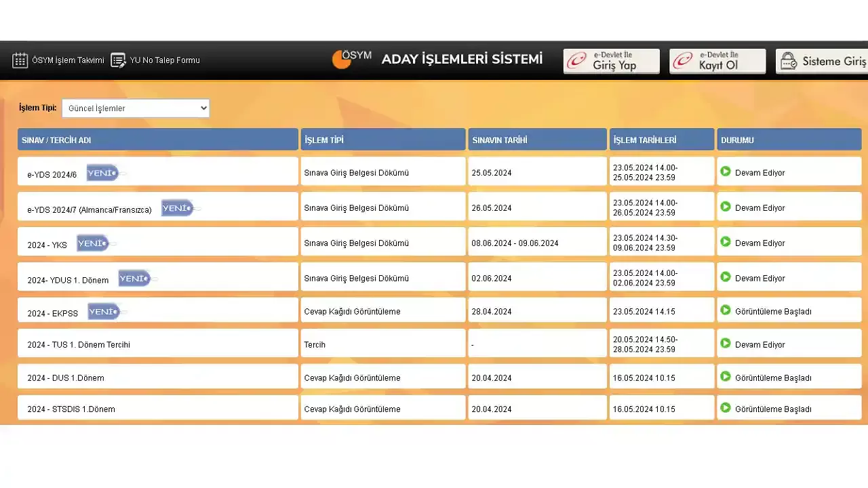Click Sınava Giriş Belgesi Dökümü in e-YDS 2024/6 row

(357, 173)
